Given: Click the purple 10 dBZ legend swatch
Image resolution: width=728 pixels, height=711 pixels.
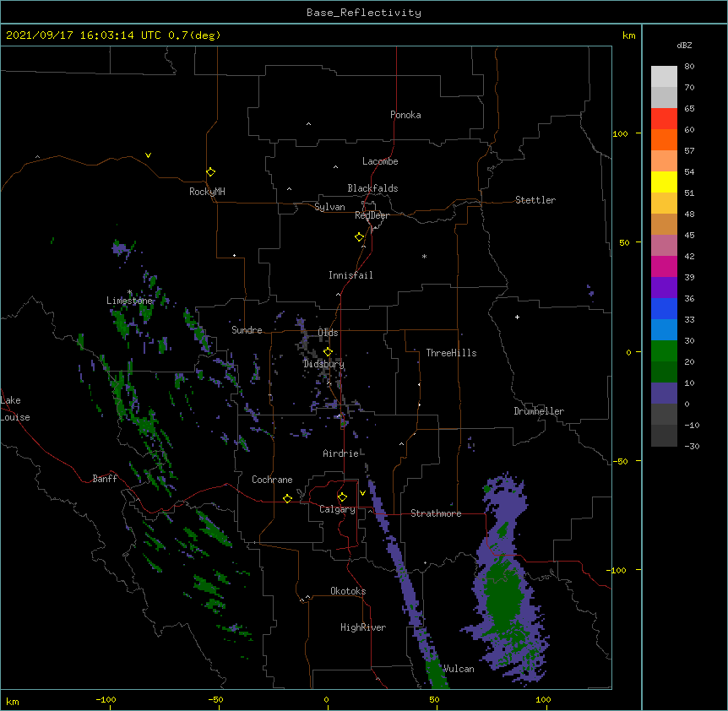Looking at the screenshot, I should (664, 393).
